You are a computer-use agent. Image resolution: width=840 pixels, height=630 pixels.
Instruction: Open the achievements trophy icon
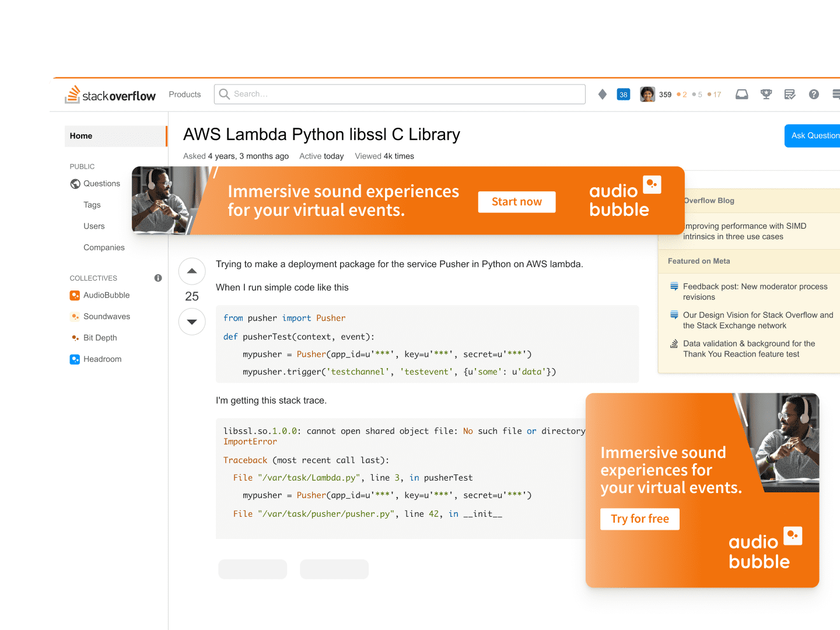pos(766,94)
